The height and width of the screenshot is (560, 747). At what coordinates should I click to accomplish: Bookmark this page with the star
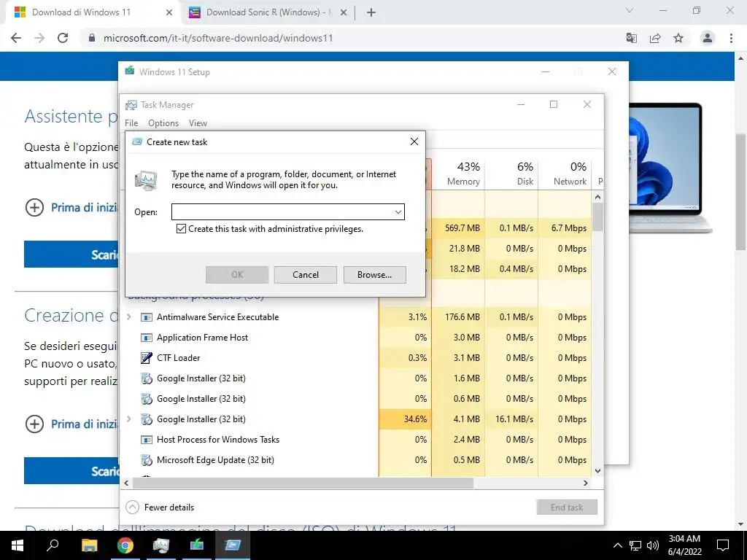[x=678, y=38]
